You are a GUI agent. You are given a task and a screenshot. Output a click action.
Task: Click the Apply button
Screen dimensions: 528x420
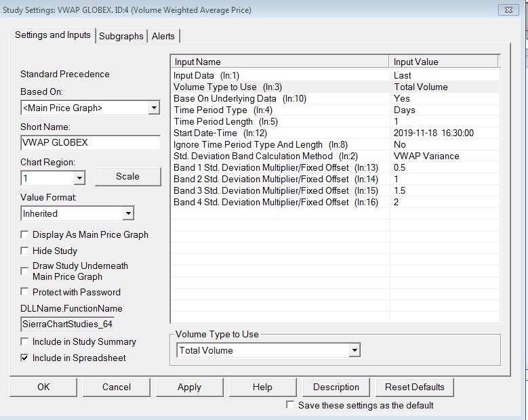189,387
